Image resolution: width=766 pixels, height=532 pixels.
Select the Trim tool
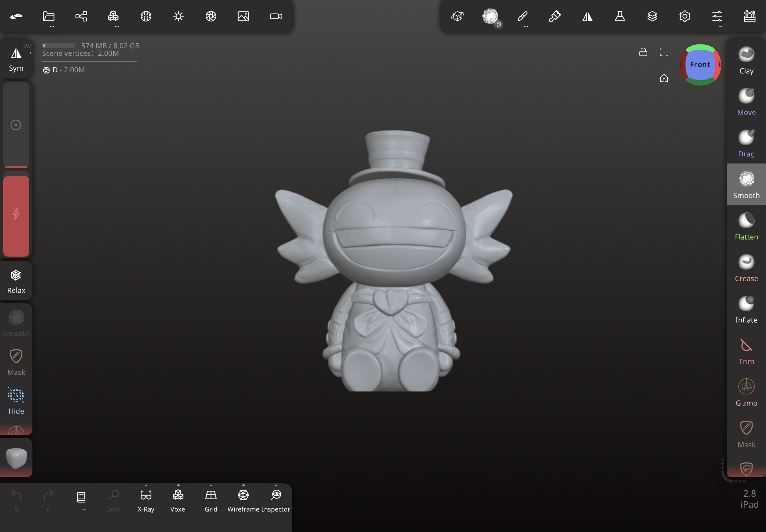(746, 351)
